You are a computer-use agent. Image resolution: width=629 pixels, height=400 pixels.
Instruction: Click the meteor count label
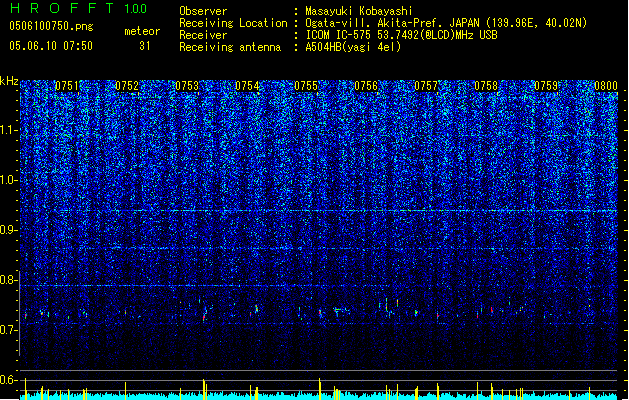click(142, 31)
